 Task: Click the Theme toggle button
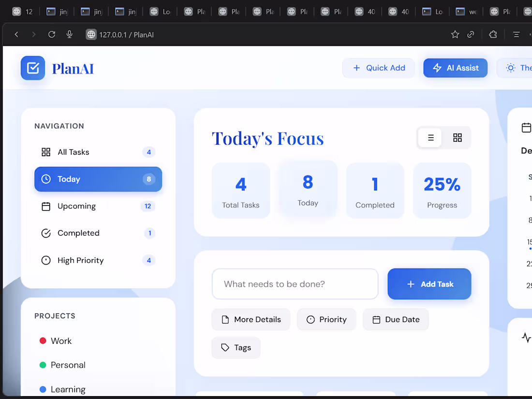click(x=516, y=68)
